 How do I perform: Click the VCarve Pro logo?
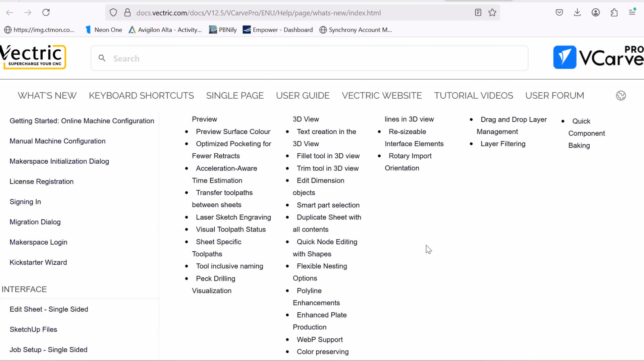tap(598, 57)
